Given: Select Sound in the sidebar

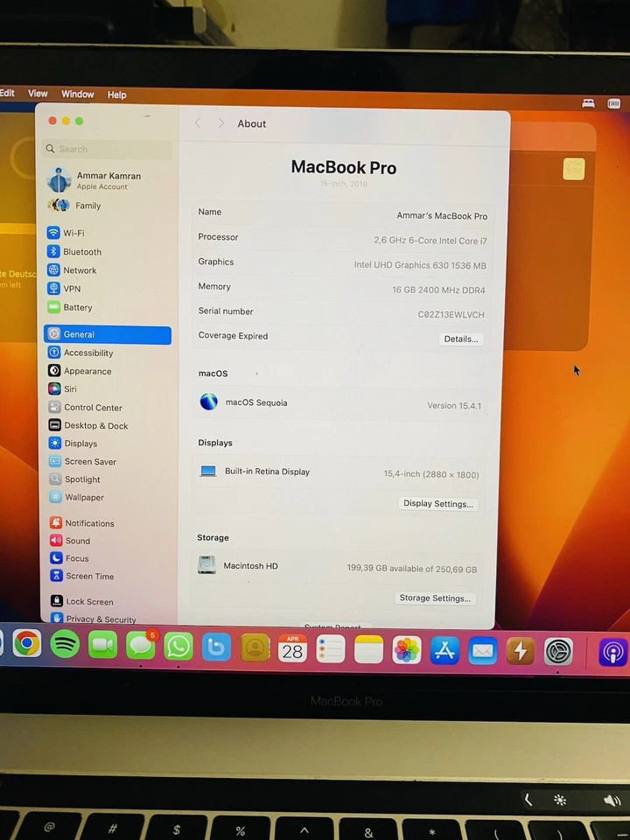Looking at the screenshot, I should [x=70, y=541].
